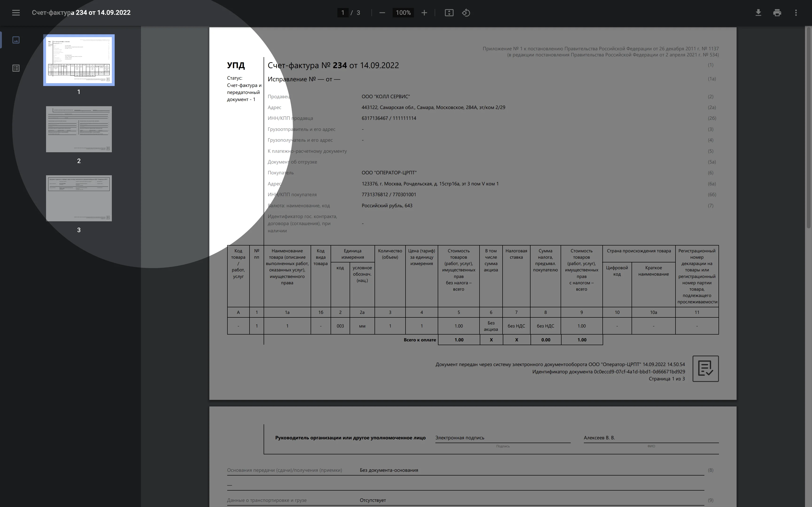
Task: Click the Исправление № — от — line
Action: click(304, 79)
